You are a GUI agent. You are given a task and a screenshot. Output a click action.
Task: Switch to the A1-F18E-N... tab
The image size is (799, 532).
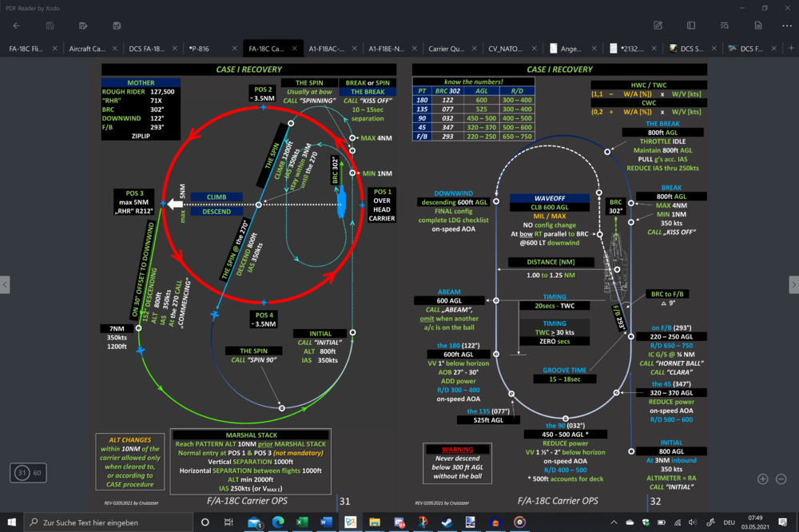point(386,49)
